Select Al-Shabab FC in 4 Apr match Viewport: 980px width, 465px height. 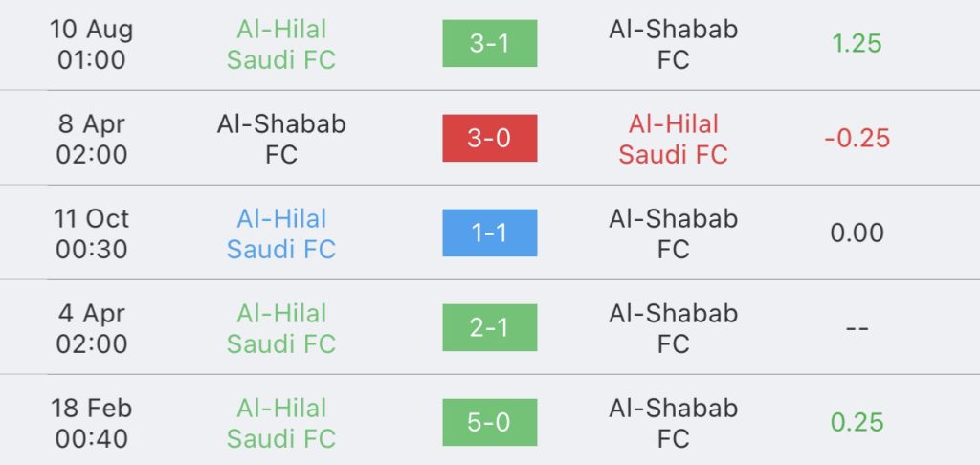(x=673, y=328)
